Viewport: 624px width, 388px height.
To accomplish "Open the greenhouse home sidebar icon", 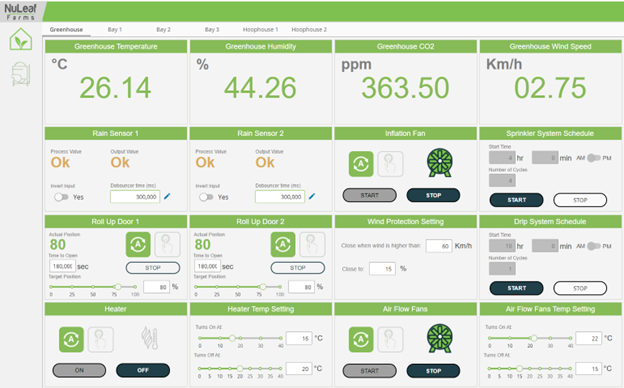I will 21,39.
